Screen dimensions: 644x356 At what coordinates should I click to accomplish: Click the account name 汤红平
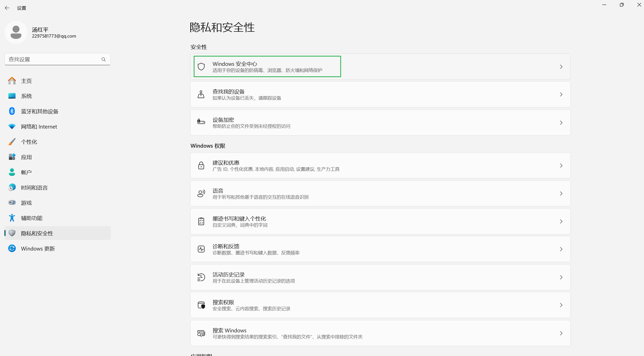pos(40,29)
